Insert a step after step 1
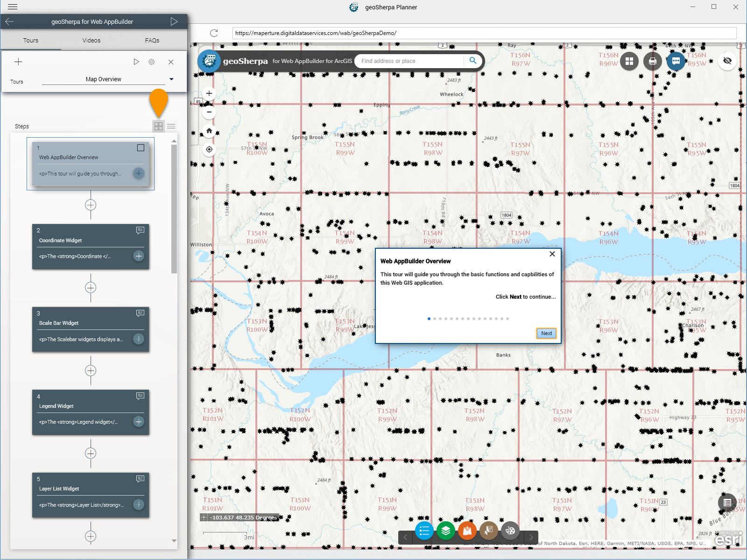 click(x=91, y=205)
